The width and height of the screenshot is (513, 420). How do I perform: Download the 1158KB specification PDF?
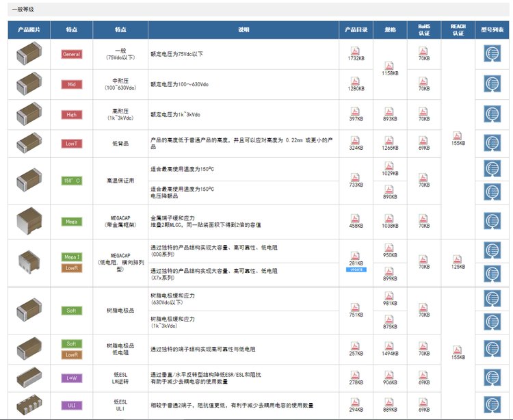[390, 64]
